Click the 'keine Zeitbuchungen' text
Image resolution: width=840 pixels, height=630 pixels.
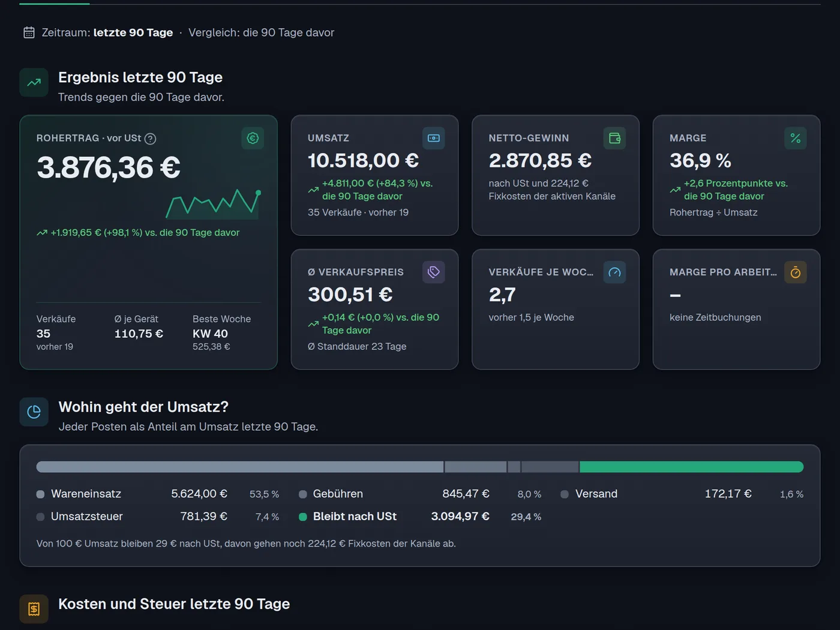pyautogui.click(x=715, y=317)
